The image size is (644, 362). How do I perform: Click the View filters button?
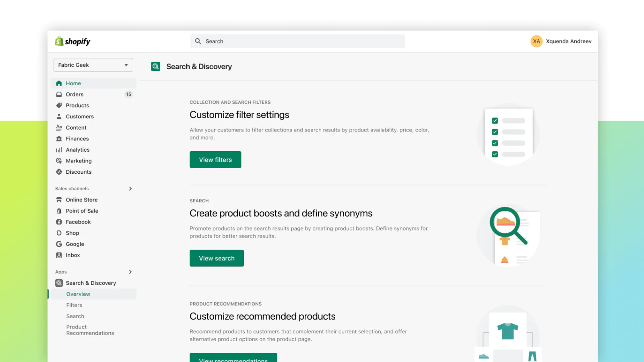click(215, 160)
